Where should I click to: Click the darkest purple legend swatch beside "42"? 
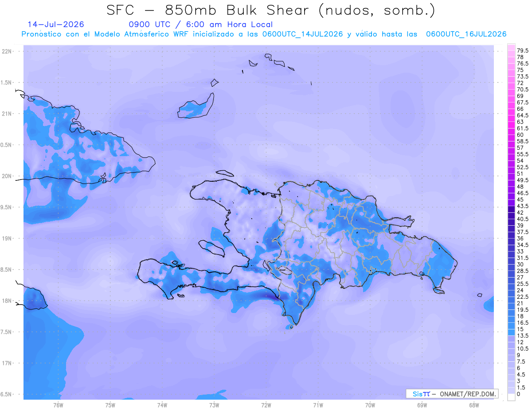click(x=511, y=209)
